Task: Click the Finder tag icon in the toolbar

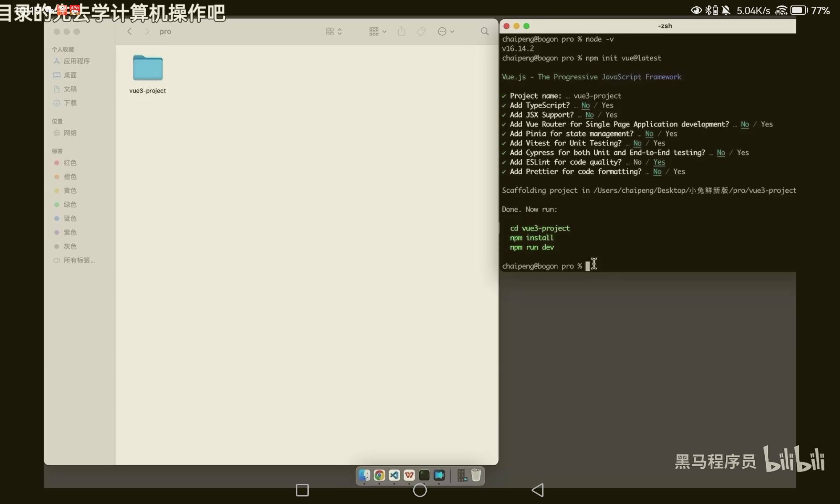Action: (421, 31)
